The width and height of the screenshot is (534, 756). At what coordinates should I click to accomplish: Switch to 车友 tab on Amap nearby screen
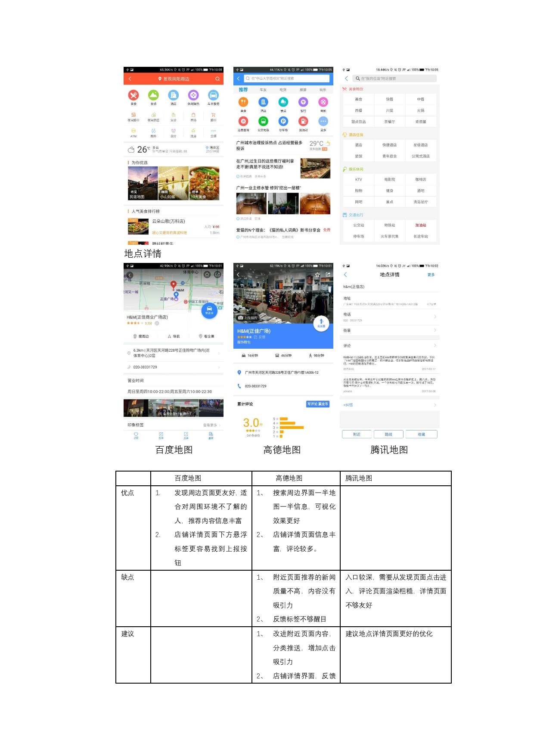(263, 90)
